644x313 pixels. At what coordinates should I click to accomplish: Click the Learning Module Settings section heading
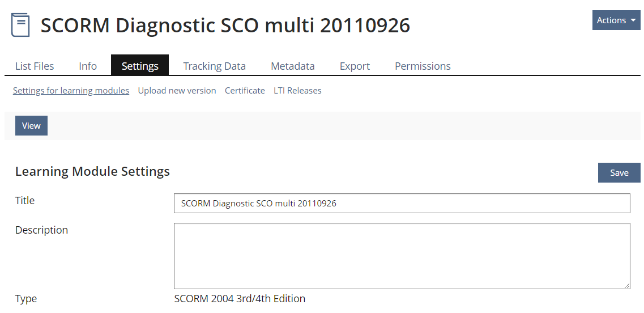point(92,172)
